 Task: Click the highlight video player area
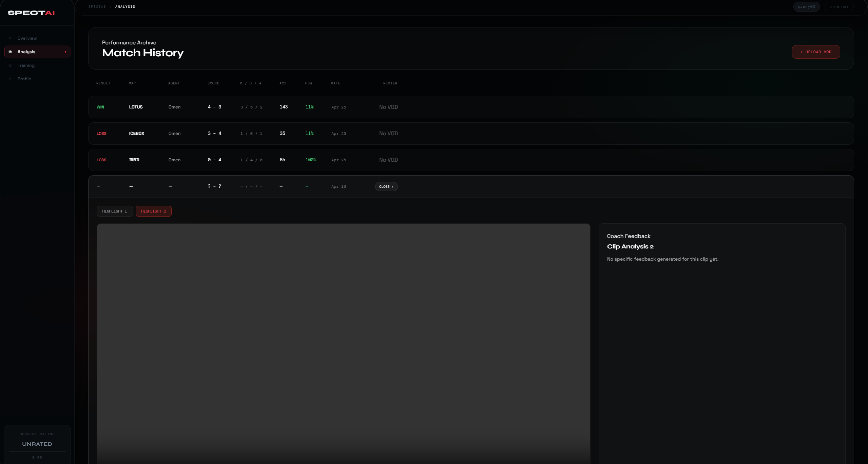[343, 342]
